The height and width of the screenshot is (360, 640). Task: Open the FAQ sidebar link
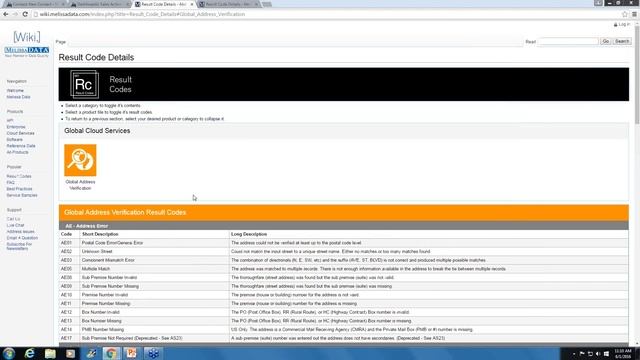11,182
